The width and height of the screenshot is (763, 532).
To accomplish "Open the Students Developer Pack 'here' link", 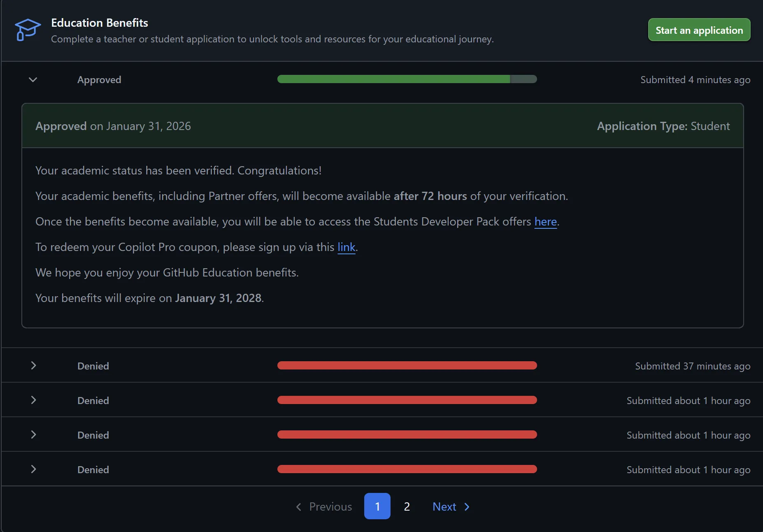I will click(545, 222).
